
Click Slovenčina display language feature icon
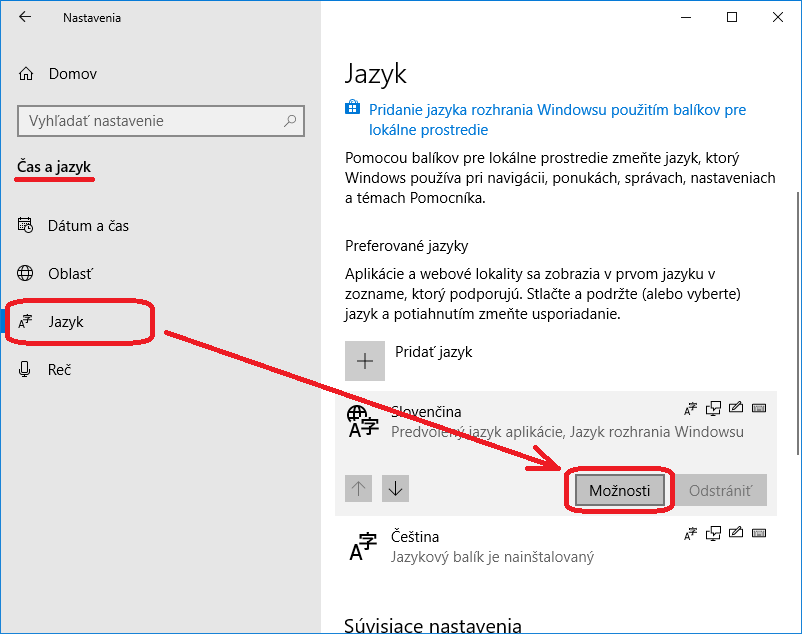coord(690,408)
